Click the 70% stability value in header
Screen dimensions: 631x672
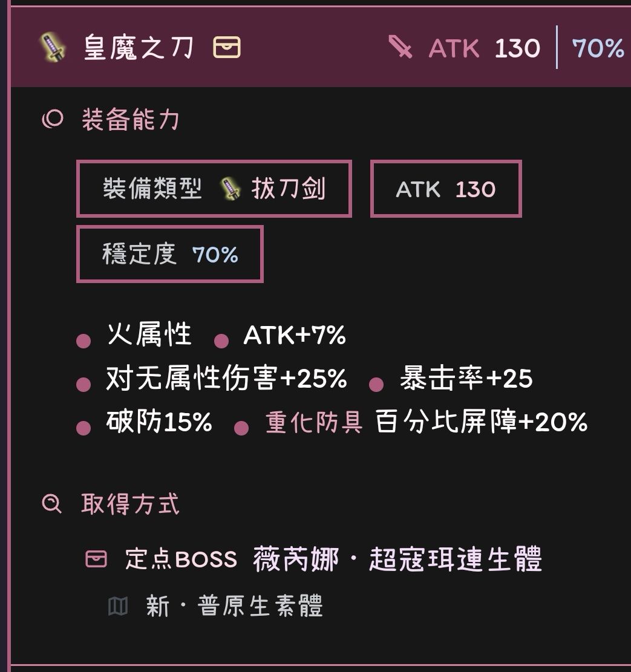598,48
